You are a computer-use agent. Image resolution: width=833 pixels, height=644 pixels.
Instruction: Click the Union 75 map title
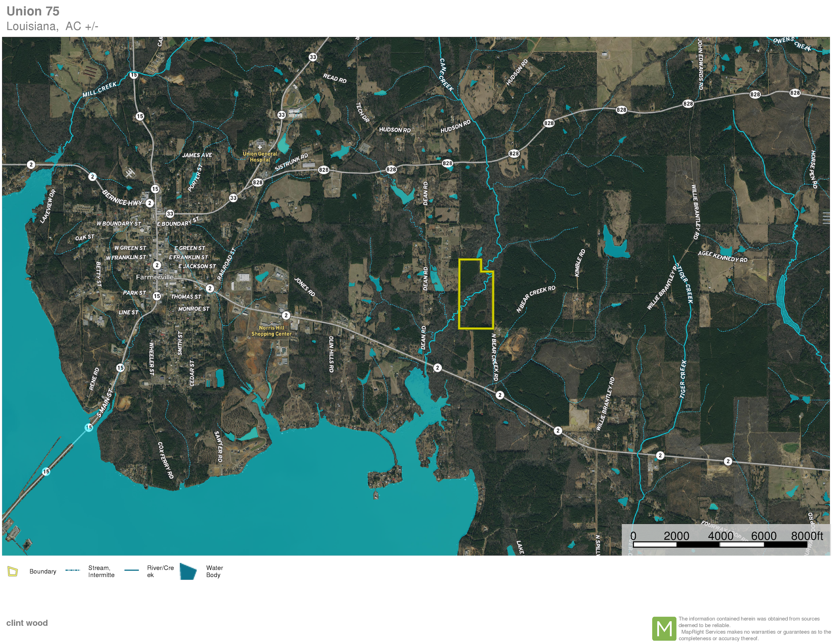(x=33, y=11)
